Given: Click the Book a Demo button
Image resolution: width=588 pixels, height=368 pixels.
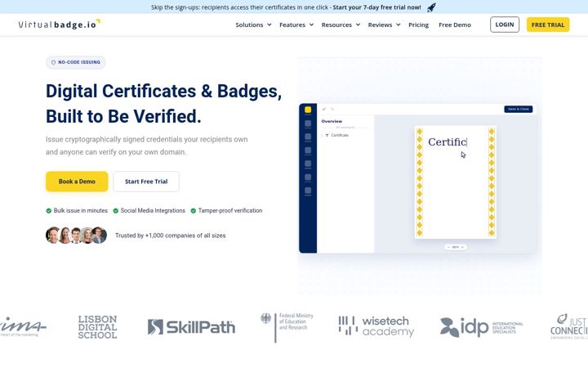Looking at the screenshot, I should pos(77,182).
